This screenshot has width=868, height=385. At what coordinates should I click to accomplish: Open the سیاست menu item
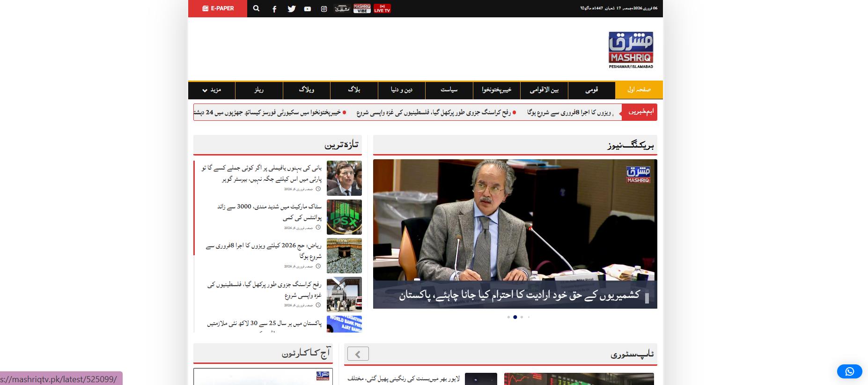(x=449, y=89)
